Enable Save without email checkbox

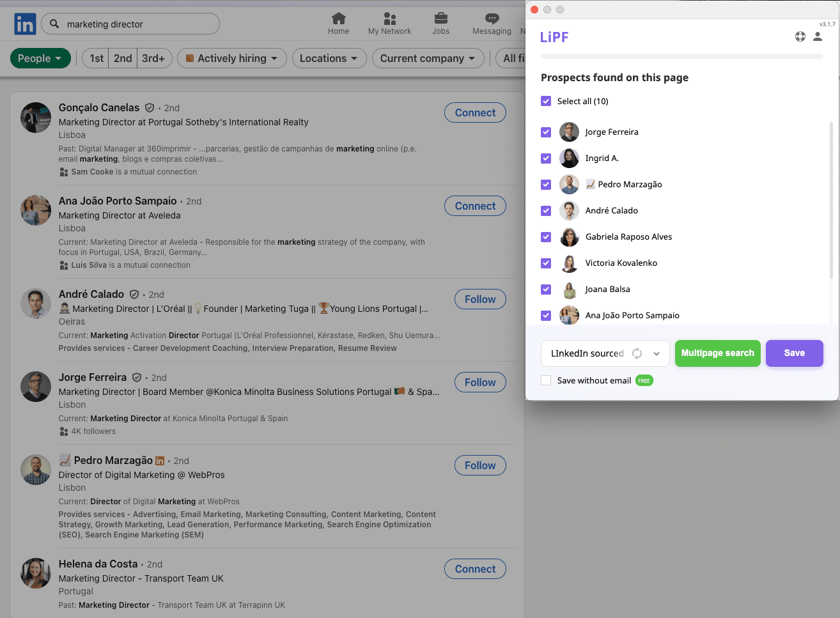pyautogui.click(x=546, y=380)
